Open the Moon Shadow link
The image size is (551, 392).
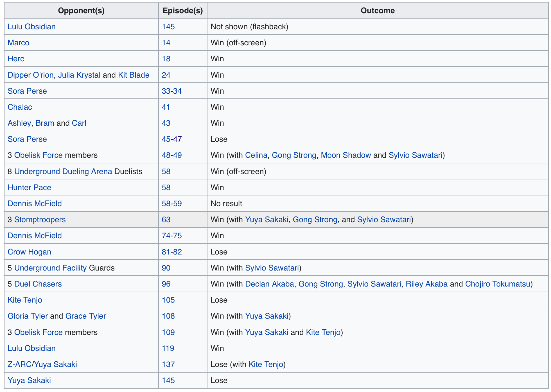346,155
